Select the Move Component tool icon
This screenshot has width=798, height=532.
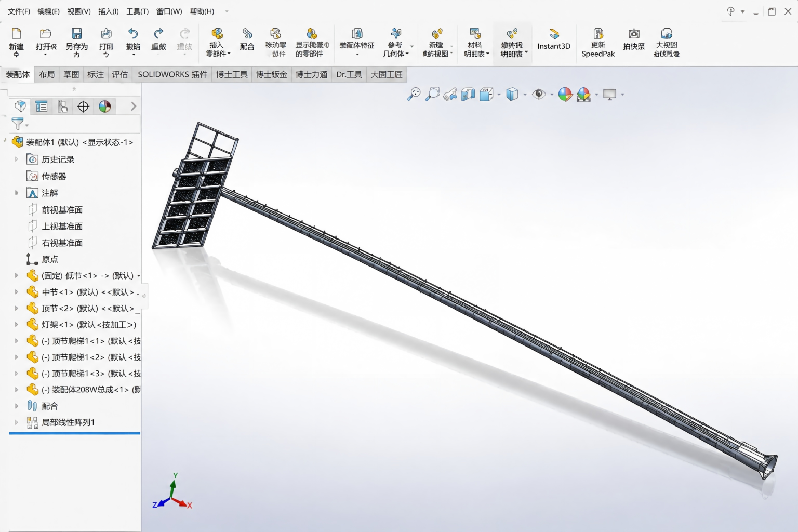point(275,34)
